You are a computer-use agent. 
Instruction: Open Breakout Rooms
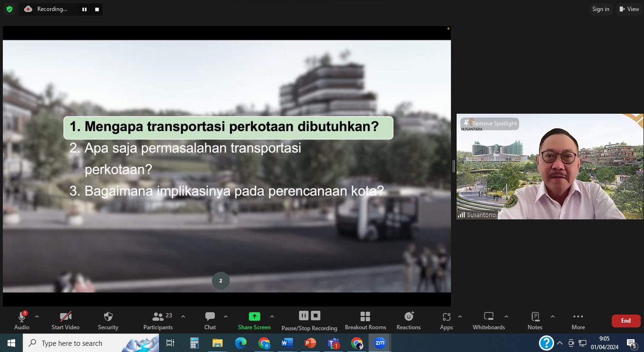point(365,320)
